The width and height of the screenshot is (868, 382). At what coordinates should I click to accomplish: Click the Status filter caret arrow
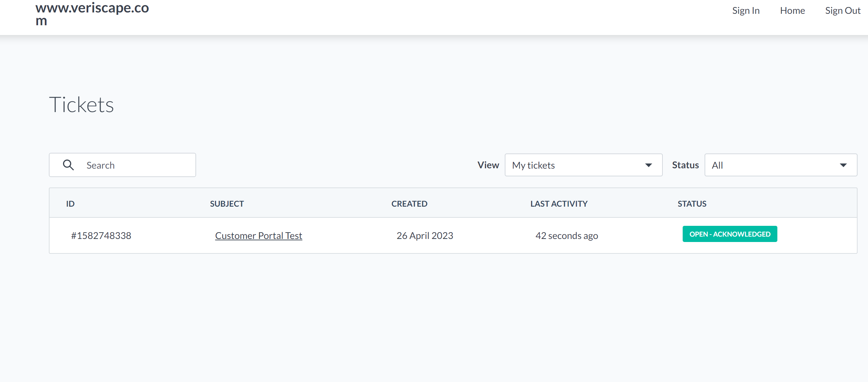[x=843, y=165]
